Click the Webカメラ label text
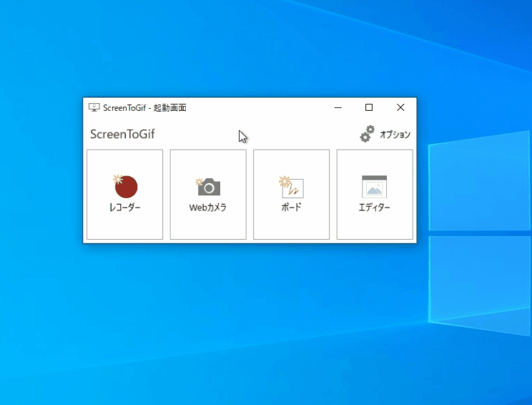The image size is (532, 405). [x=208, y=208]
